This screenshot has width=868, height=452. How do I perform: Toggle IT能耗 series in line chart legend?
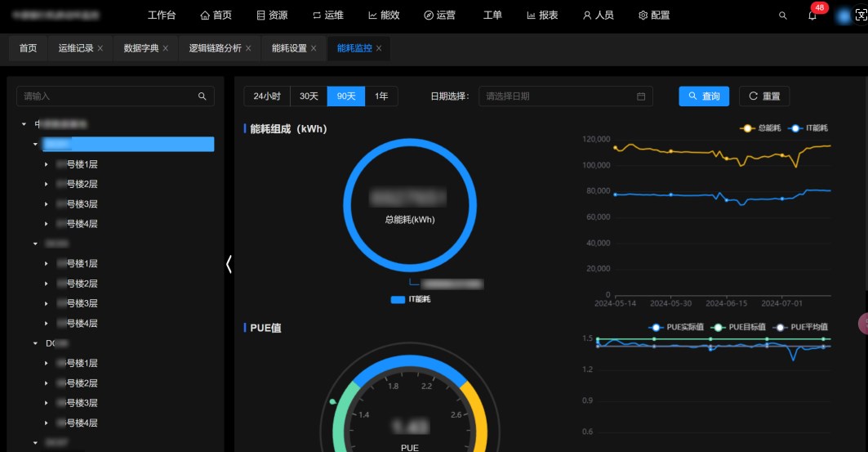point(808,128)
